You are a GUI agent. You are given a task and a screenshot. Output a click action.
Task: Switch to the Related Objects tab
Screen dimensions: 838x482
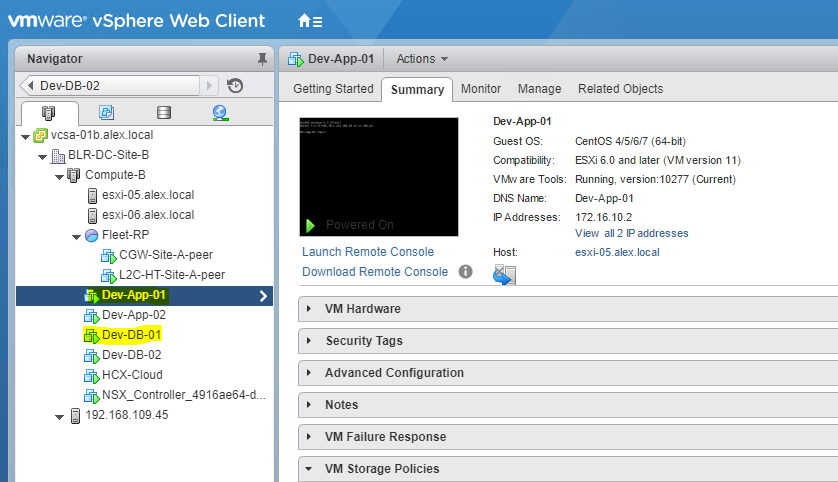(620, 89)
